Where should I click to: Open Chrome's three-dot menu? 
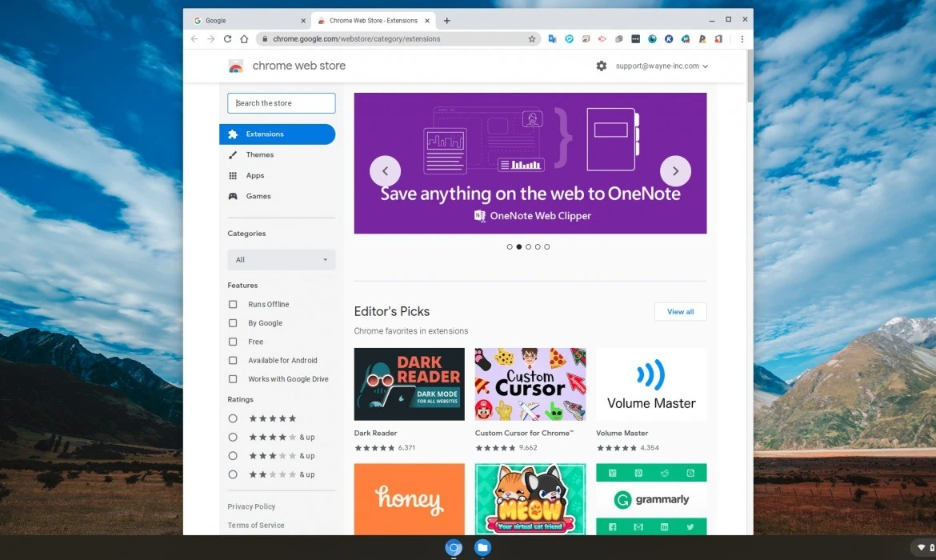tap(742, 39)
